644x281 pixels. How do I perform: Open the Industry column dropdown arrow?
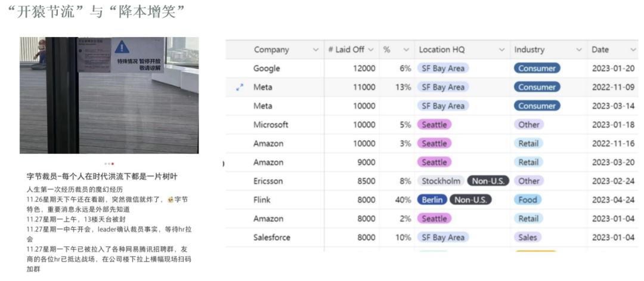579,50
